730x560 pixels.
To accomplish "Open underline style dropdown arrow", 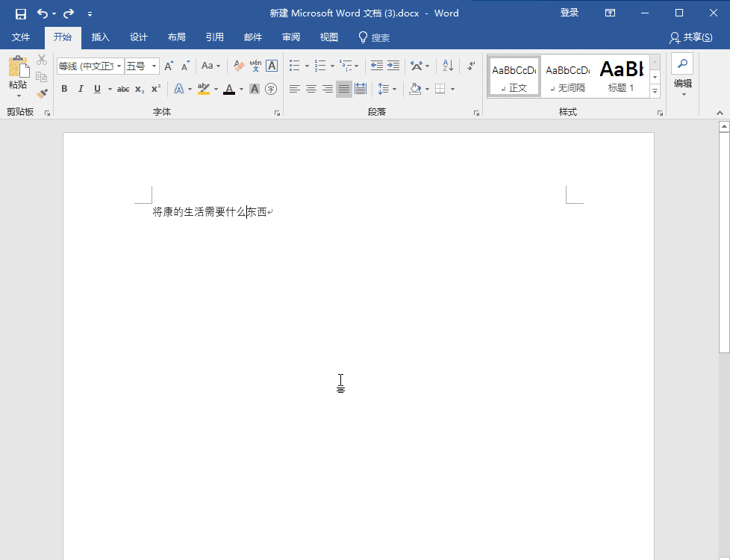I will tap(110, 89).
